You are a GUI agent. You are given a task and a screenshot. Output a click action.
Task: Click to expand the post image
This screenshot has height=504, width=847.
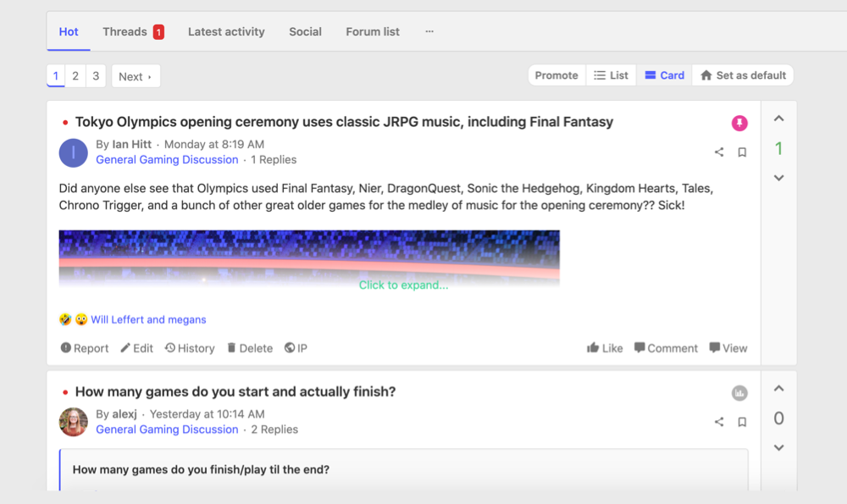pyautogui.click(x=403, y=285)
